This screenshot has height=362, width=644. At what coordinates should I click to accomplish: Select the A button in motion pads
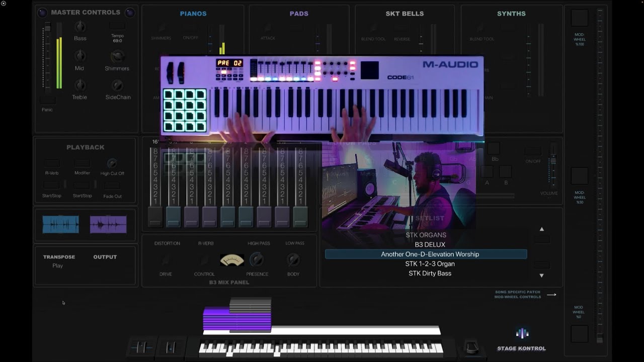coord(487,171)
